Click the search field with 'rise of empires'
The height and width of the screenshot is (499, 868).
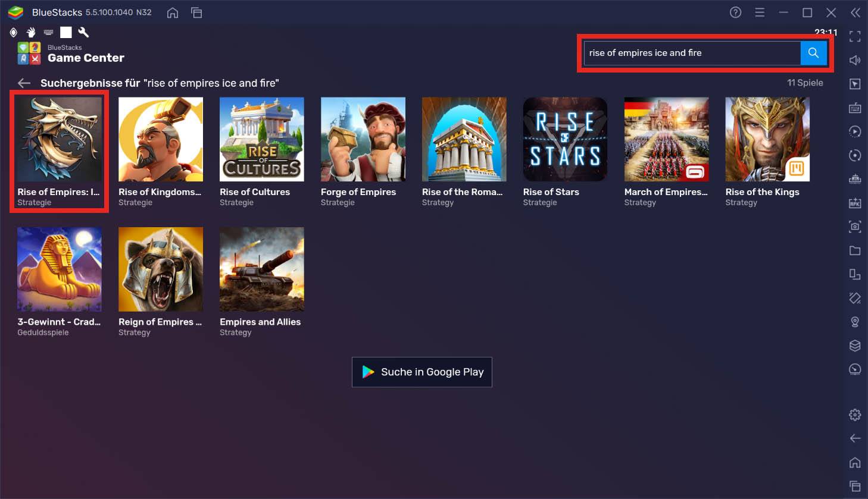(x=692, y=53)
